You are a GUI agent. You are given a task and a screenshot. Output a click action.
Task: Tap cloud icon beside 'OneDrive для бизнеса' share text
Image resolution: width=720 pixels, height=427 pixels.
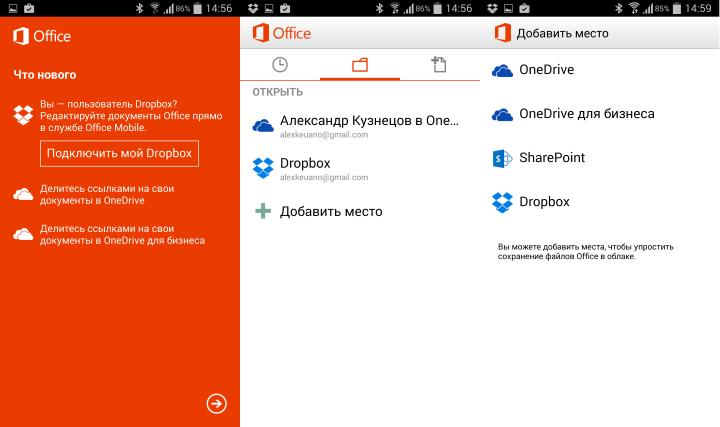(23, 234)
